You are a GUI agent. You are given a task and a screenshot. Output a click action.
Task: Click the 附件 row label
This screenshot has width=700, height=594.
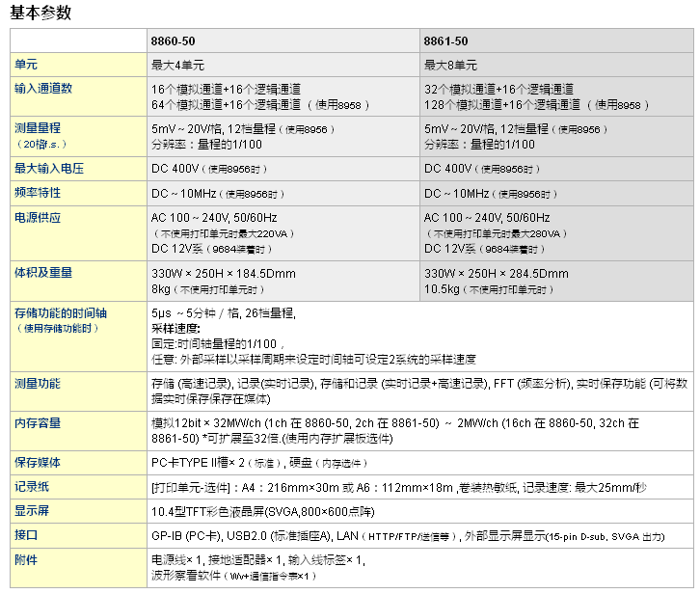pyautogui.click(x=26, y=559)
